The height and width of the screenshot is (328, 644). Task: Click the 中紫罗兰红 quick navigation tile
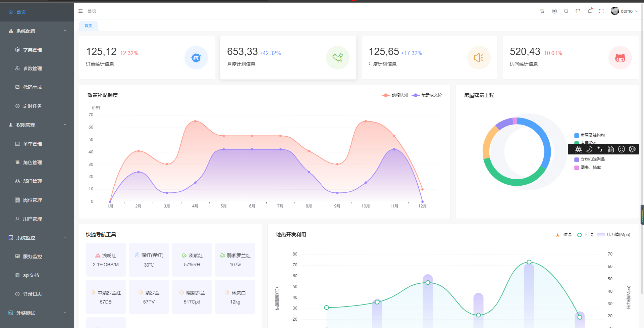[x=106, y=297]
